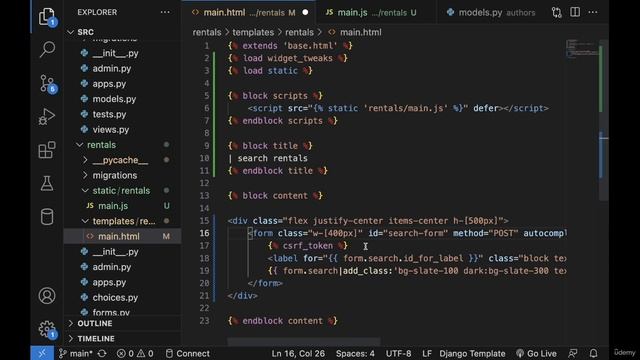The height and width of the screenshot is (360, 640).
Task: Click the remote window indicator in status bar
Action: [x=42, y=353]
